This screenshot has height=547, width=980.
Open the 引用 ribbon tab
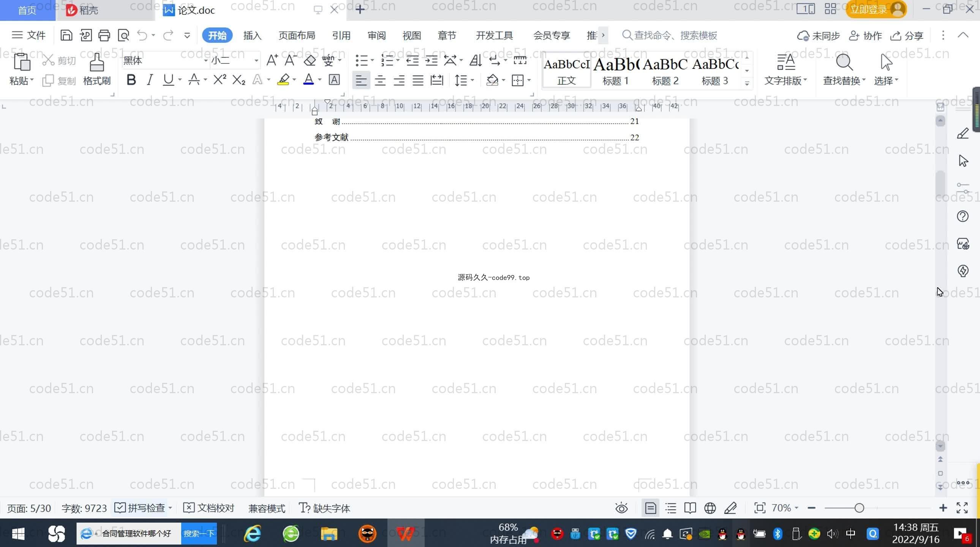341,35
